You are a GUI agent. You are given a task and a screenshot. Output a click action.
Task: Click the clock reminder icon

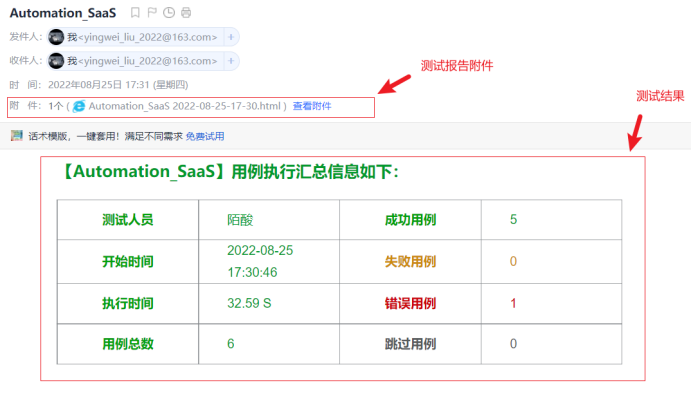169,13
